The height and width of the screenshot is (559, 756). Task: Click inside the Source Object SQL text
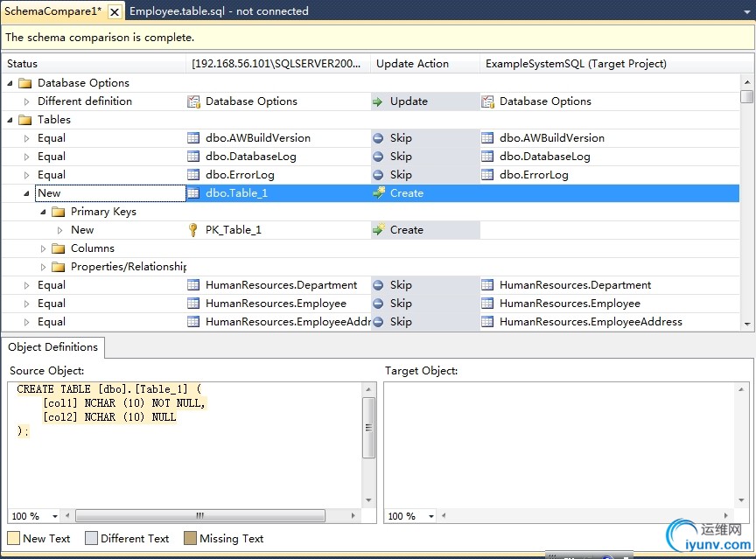point(111,410)
